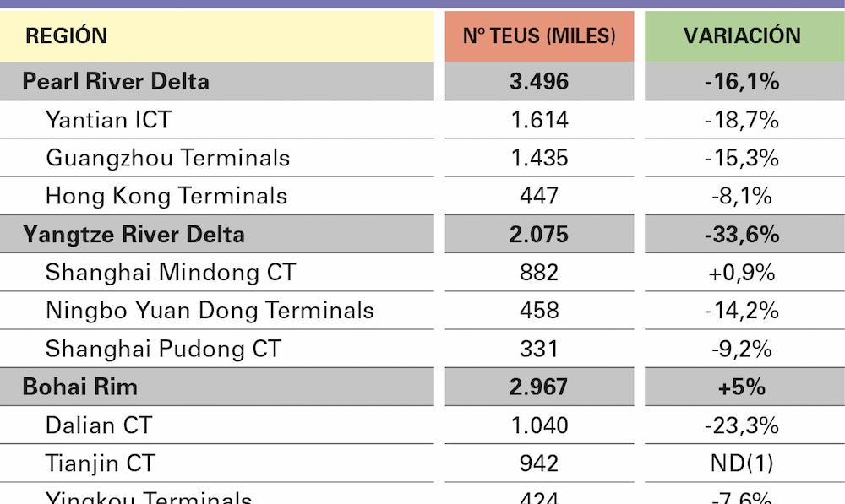This screenshot has height=504, width=845.
Task: Click the -33,6% variation value
Action: pyautogui.click(x=742, y=234)
